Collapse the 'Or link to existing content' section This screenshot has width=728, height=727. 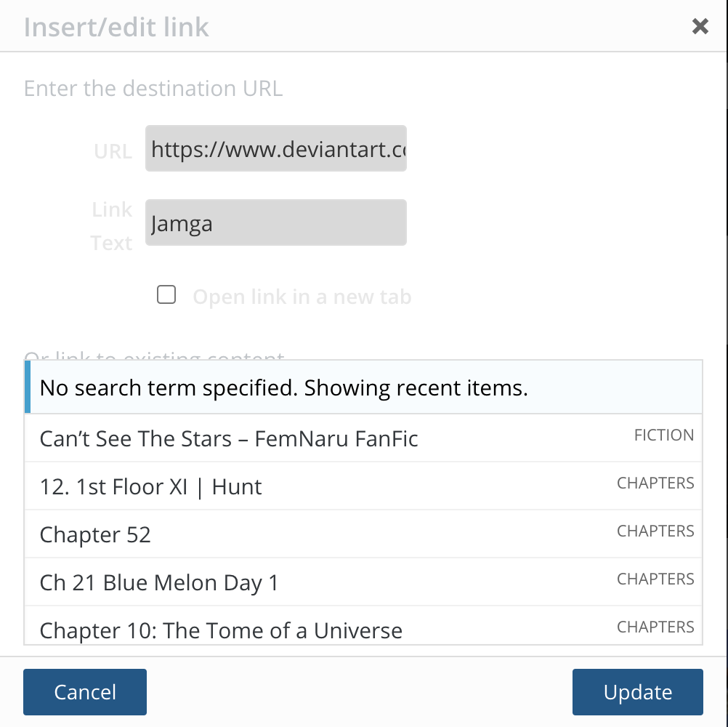(154, 356)
